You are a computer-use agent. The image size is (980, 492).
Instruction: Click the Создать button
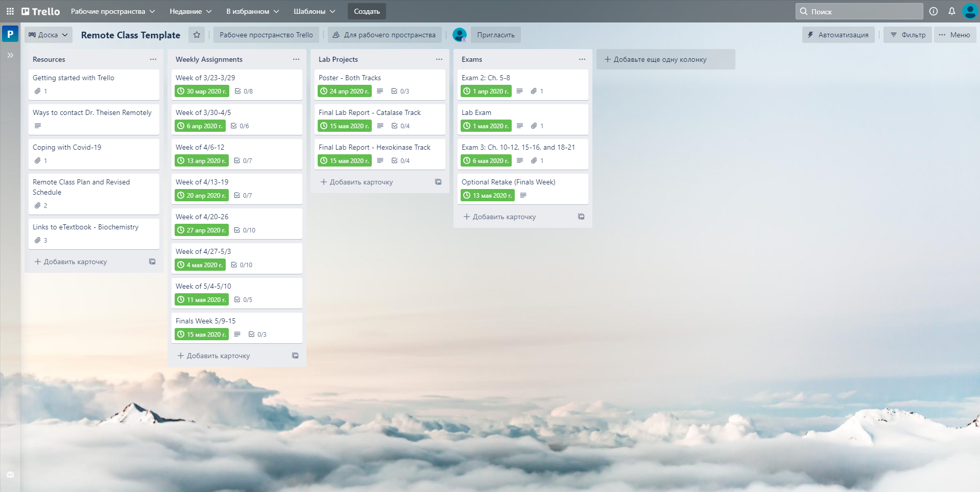click(367, 11)
